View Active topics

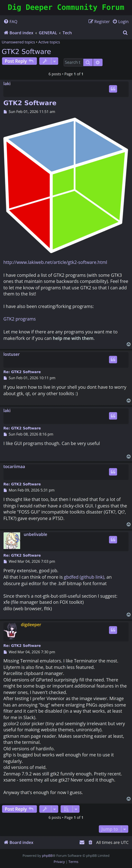(x=49, y=42)
